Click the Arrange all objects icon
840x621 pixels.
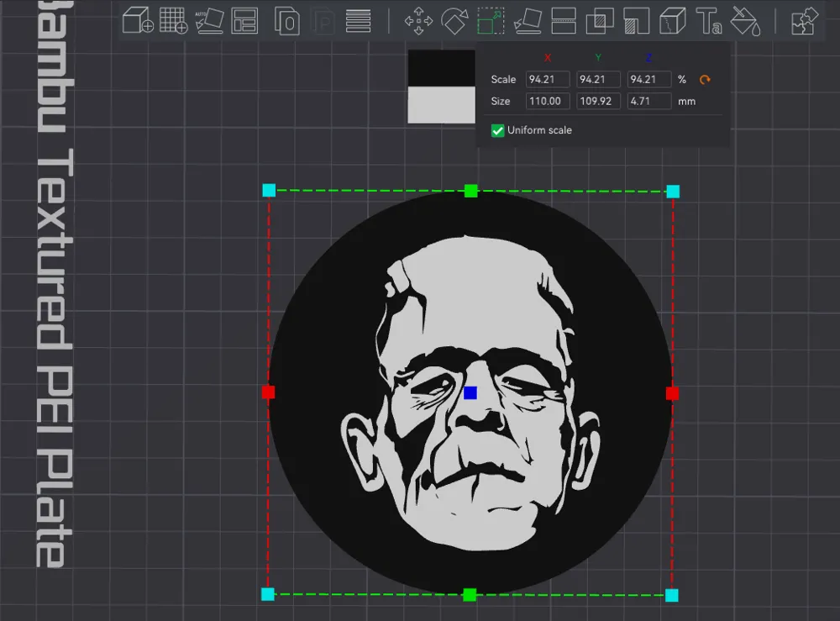pos(244,20)
